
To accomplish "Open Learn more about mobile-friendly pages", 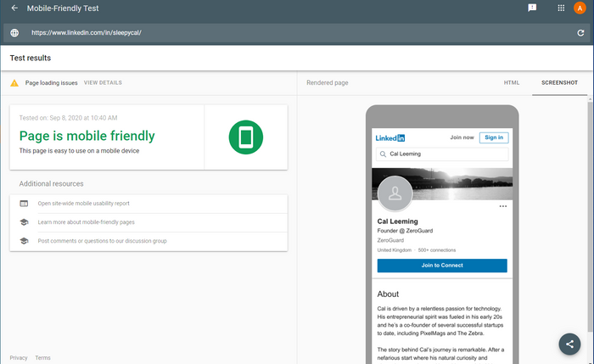I will (86, 222).
